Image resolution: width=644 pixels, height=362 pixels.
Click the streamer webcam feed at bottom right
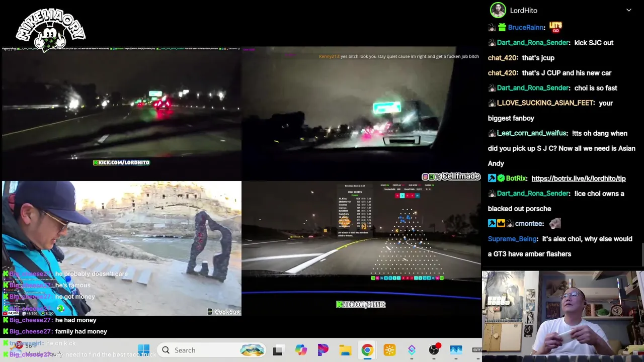[x=563, y=316]
